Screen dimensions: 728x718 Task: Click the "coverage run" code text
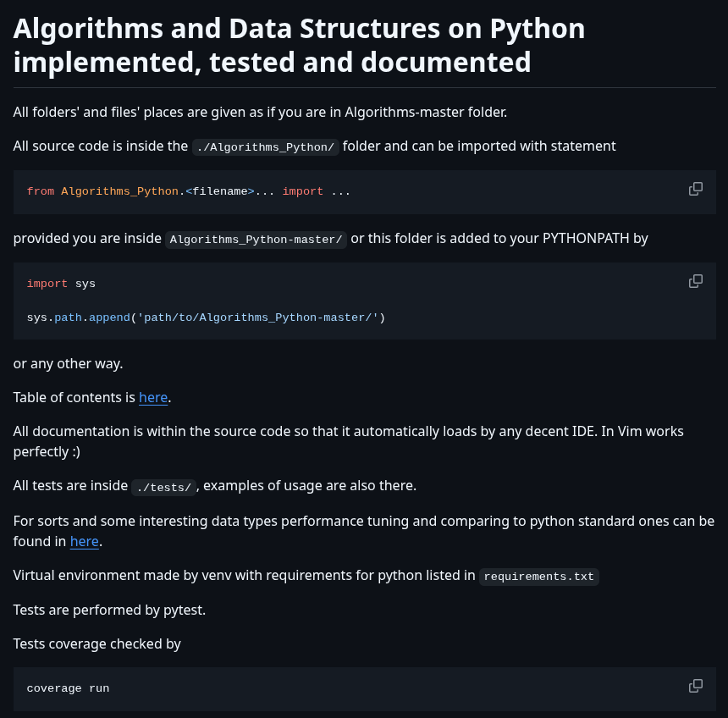coord(68,688)
